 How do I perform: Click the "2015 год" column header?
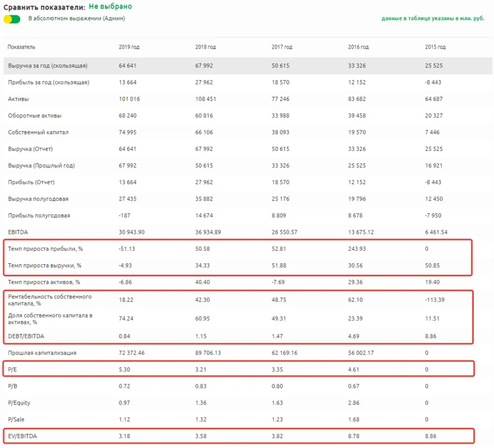pyautogui.click(x=435, y=47)
